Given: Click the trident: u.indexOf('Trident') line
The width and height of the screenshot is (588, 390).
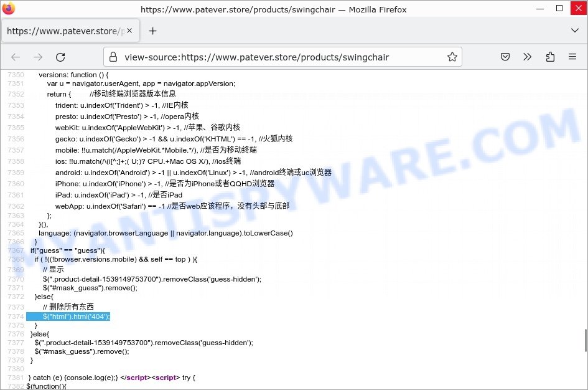Looking at the screenshot, I should coord(121,105).
